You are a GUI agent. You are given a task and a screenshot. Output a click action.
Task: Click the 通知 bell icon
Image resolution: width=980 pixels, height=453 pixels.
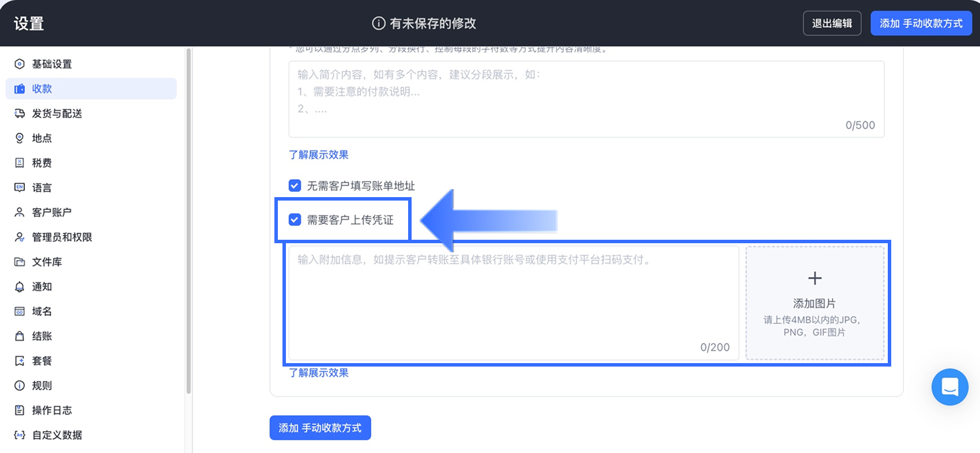(x=20, y=287)
